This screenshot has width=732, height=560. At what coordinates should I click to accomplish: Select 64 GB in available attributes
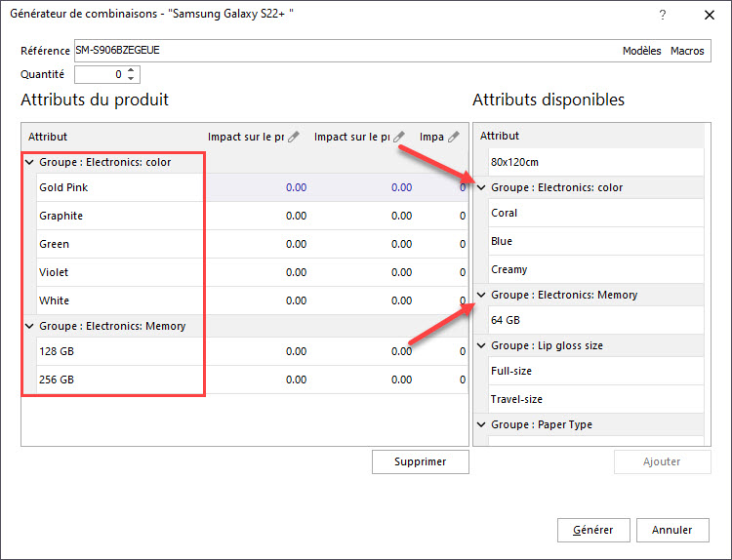point(595,320)
